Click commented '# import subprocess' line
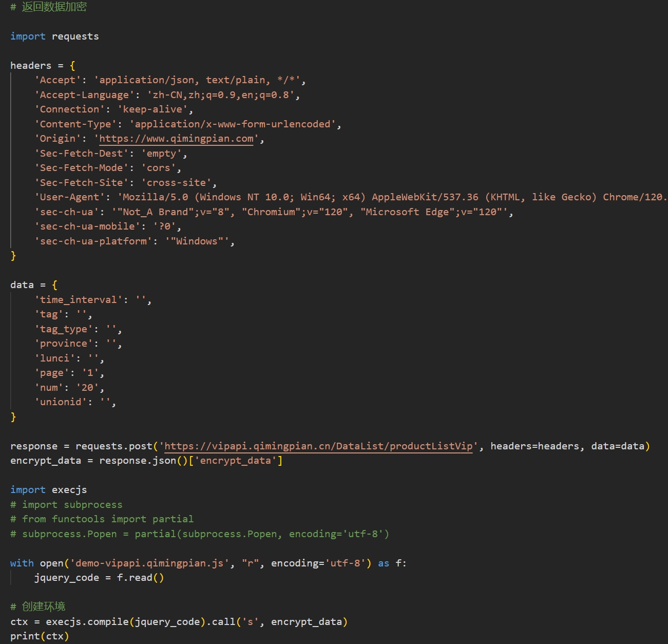Viewport: 668px width, 644px height. 66,505
